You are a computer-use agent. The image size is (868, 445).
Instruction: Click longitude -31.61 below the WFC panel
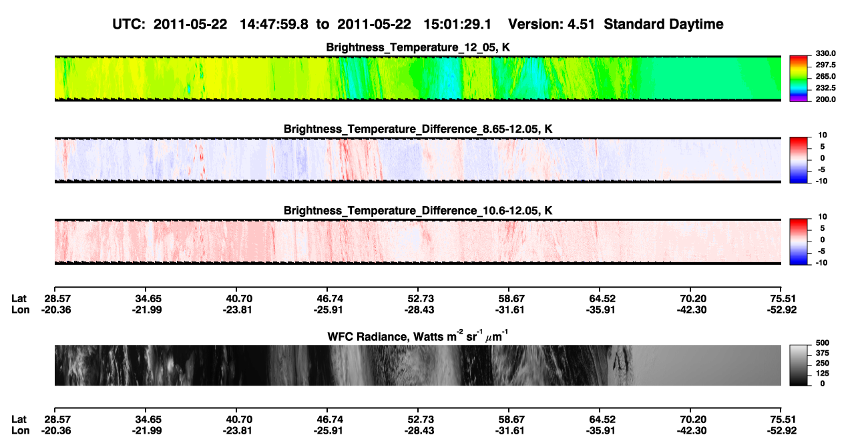509,430
